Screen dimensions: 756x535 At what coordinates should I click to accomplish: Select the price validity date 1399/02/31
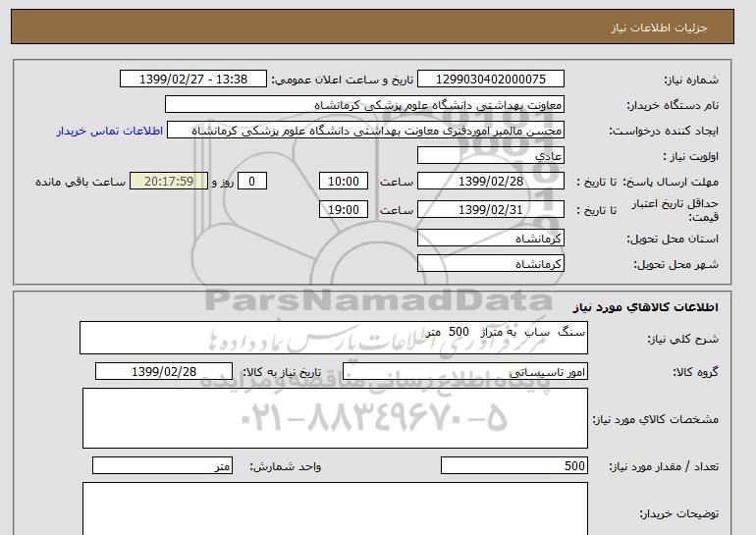point(490,209)
